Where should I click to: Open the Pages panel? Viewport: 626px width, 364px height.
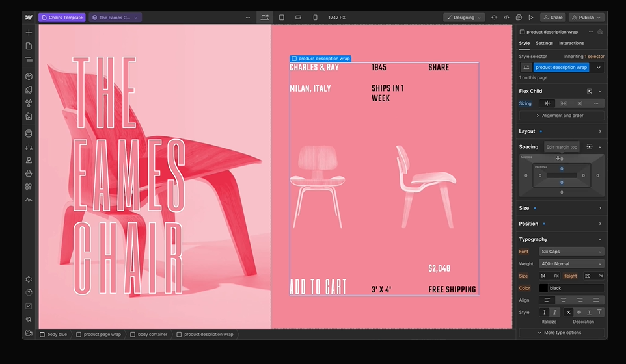(x=29, y=46)
